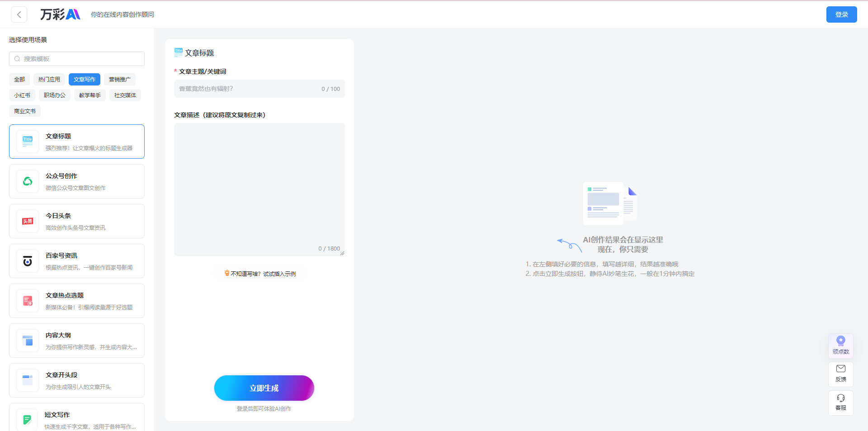868x431 pixels.
Task: Select the 小红书 category tab
Action: pos(22,95)
